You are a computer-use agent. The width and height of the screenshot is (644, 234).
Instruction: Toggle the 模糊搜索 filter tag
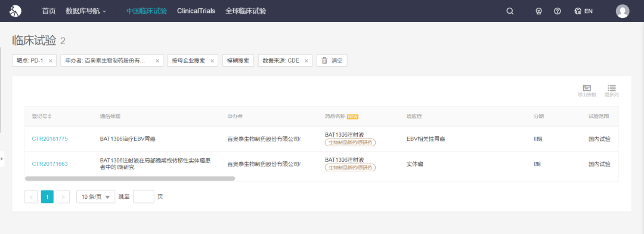pyautogui.click(x=238, y=60)
